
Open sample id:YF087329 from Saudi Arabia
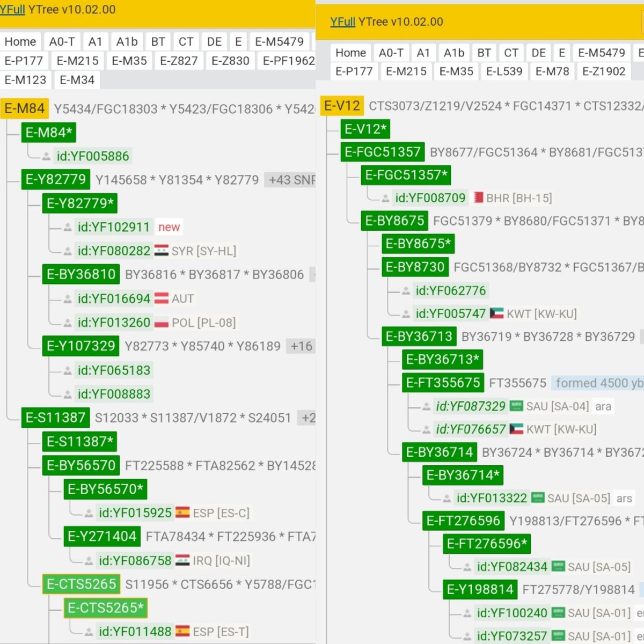tap(470, 406)
